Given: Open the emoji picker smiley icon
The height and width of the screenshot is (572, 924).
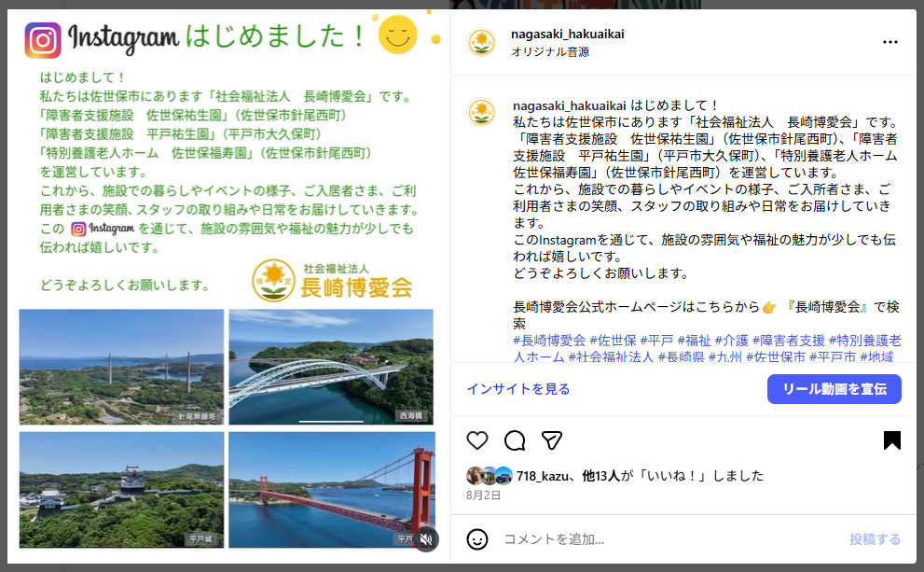Looking at the screenshot, I should pos(477,539).
